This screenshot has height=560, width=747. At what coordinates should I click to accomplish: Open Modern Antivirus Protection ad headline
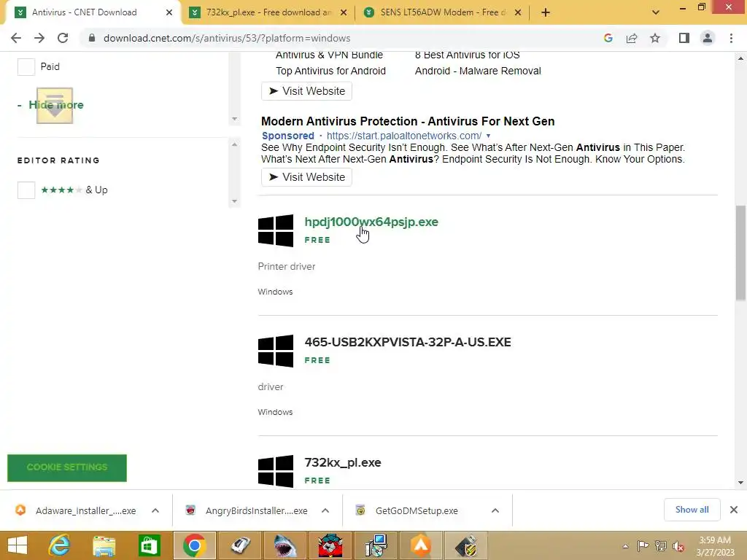click(x=408, y=122)
